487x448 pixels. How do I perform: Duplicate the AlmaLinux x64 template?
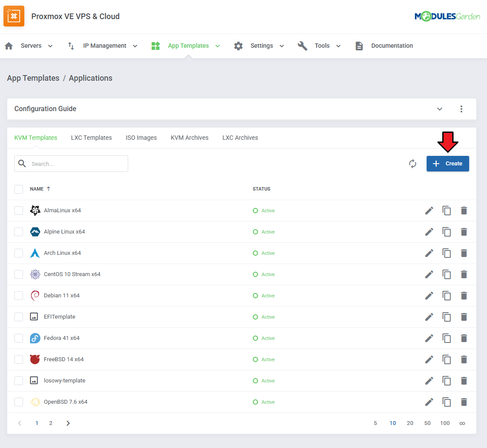click(x=446, y=211)
